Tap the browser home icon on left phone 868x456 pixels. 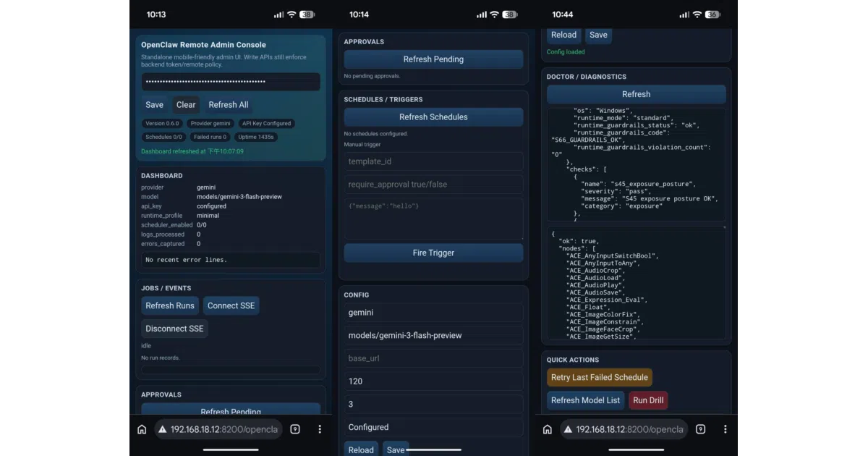coord(142,429)
